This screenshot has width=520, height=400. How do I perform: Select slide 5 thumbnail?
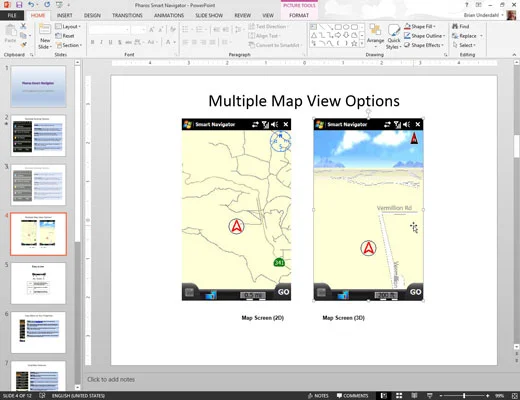click(38, 283)
